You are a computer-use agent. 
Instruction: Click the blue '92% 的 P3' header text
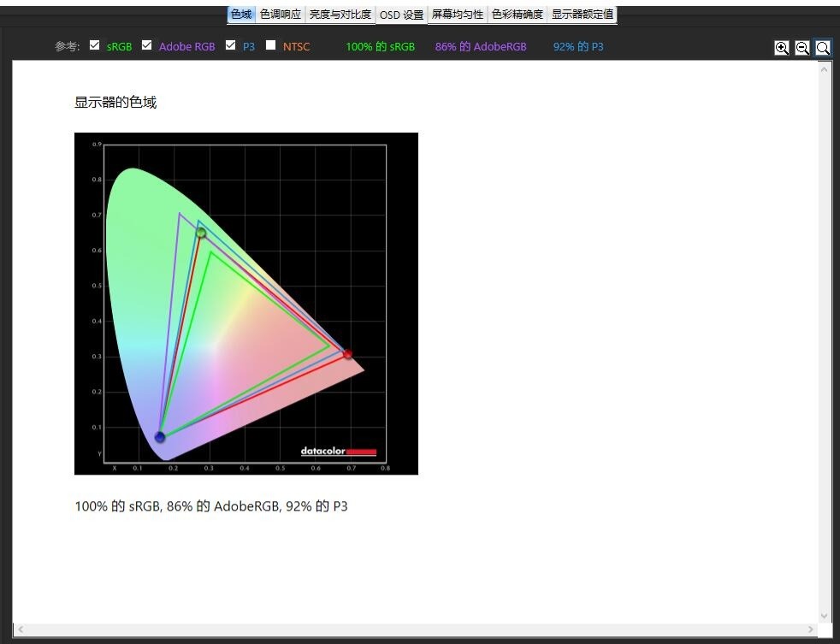(578, 47)
